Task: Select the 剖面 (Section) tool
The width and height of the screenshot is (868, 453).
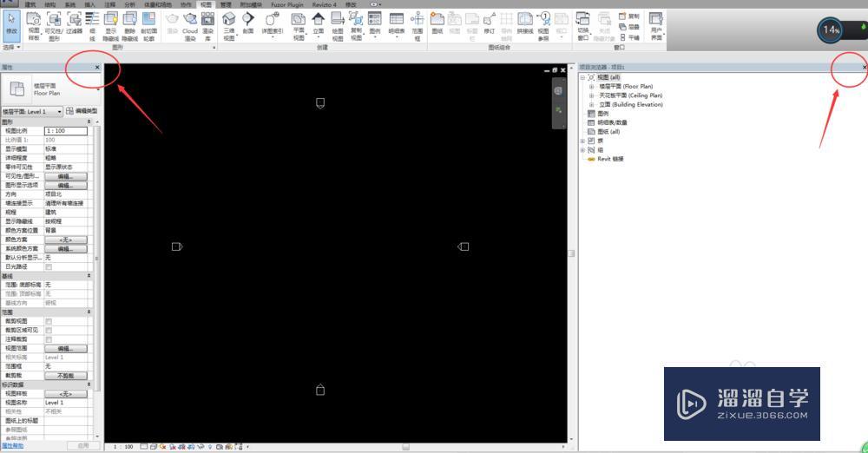Action: [248, 23]
